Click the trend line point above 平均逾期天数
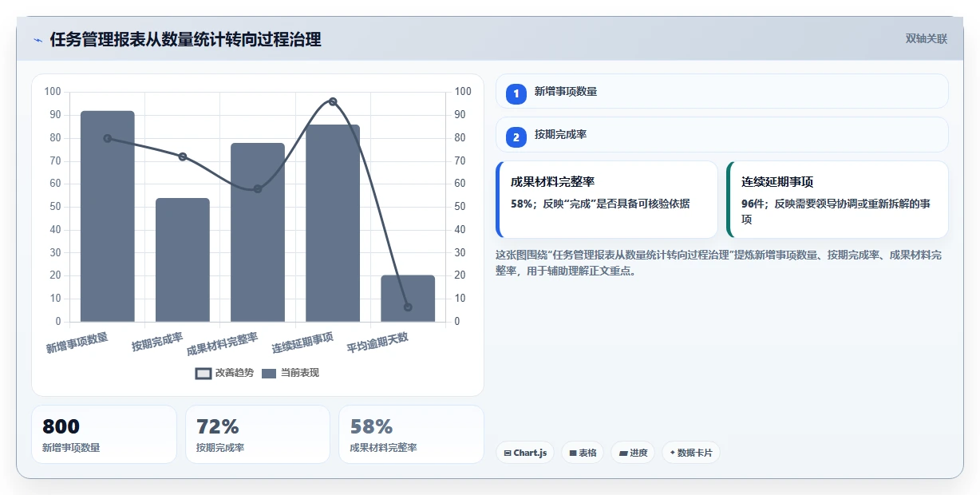Screen dimensions: 980x495 [x=408, y=307]
